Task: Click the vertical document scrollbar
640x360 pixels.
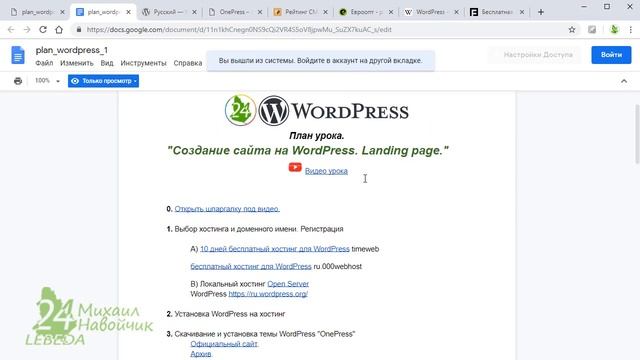Action: 637,135
